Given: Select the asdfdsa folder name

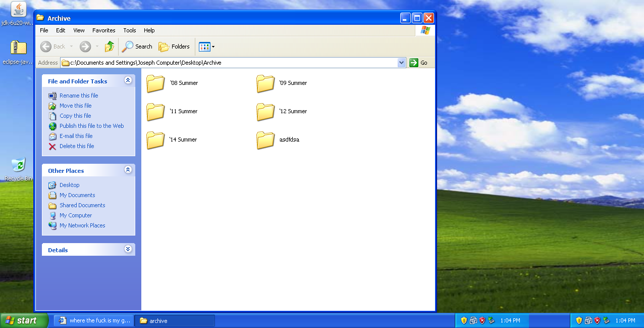Looking at the screenshot, I should pyautogui.click(x=289, y=139).
